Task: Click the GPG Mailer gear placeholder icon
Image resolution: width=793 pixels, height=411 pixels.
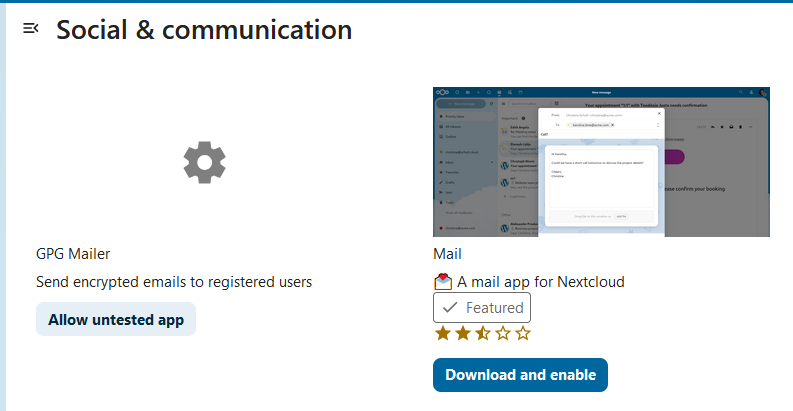Action: 205,161
